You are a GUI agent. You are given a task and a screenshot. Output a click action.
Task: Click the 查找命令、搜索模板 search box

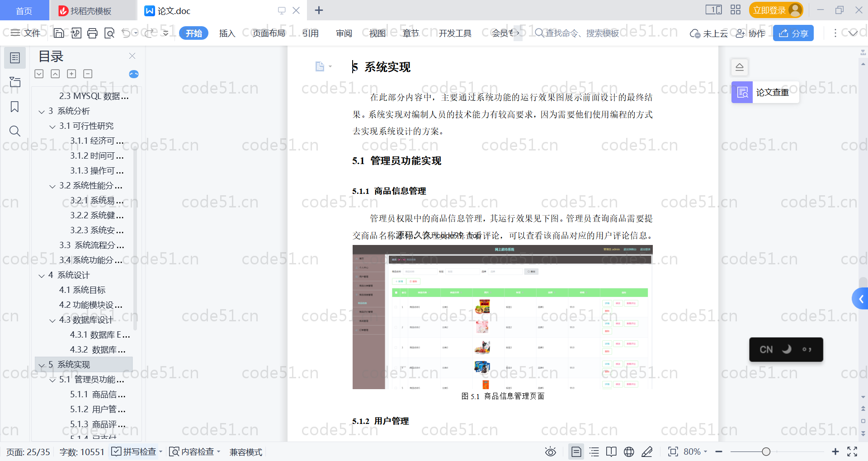pos(577,33)
